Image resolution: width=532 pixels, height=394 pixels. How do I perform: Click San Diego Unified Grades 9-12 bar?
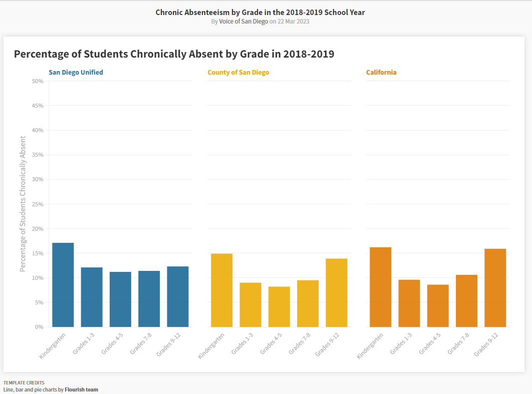point(178,296)
